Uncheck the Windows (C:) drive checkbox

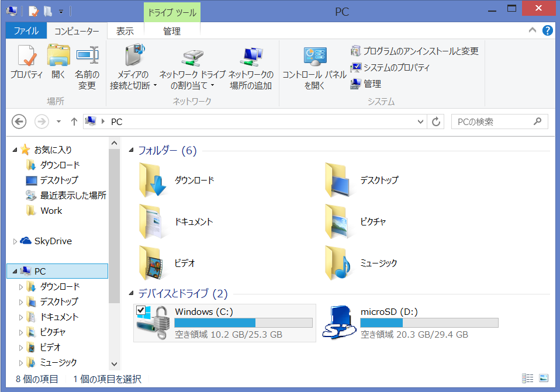[x=140, y=310]
